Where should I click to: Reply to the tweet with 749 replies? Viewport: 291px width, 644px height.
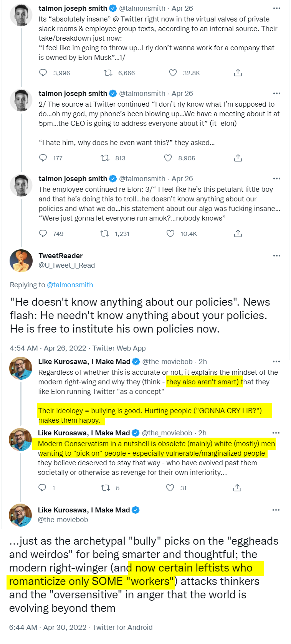click(x=43, y=234)
